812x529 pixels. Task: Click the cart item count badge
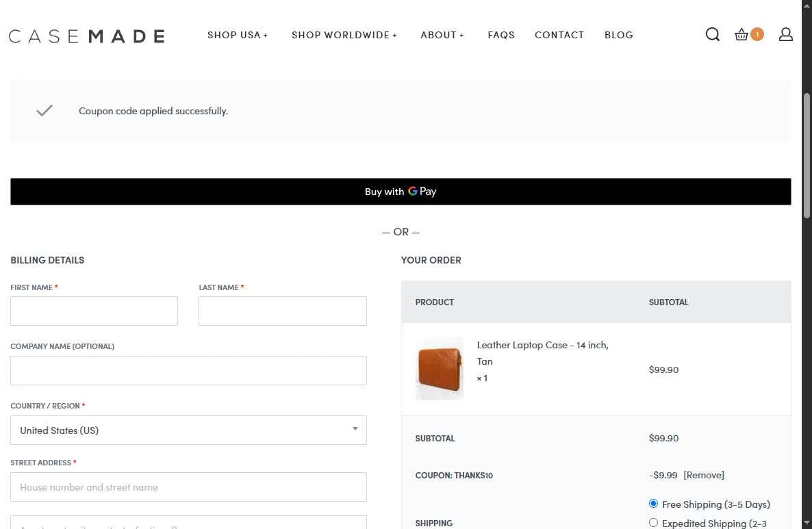[757, 34]
